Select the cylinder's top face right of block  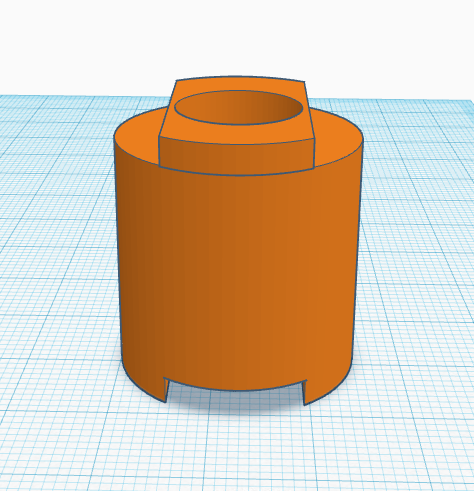(337, 133)
